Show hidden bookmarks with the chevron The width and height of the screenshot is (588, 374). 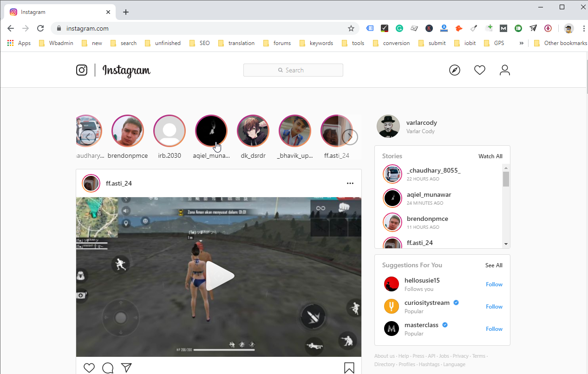coord(522,43)
